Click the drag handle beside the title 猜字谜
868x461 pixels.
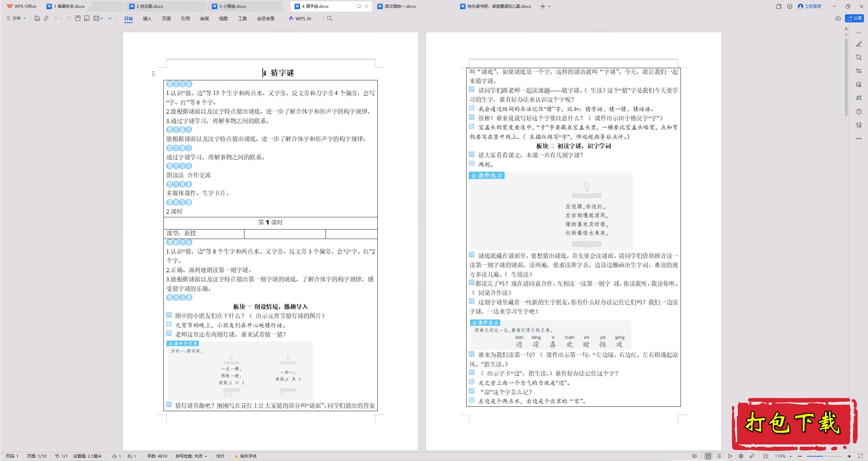[153, 74]
